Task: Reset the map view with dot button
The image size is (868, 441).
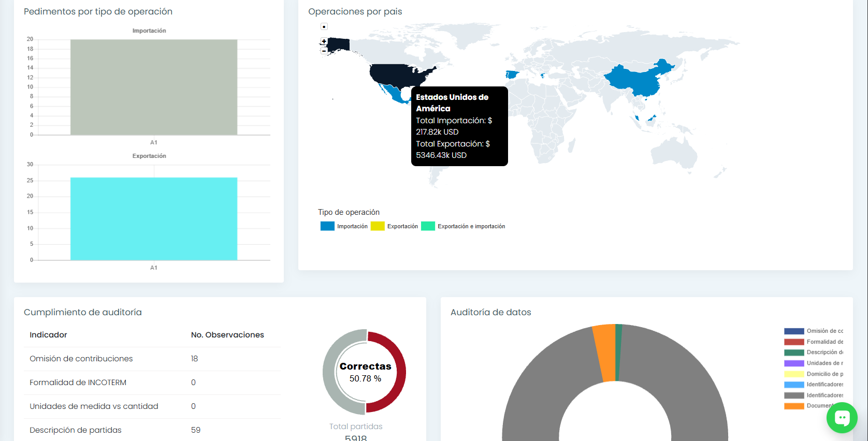Action: tap(324, 26)
